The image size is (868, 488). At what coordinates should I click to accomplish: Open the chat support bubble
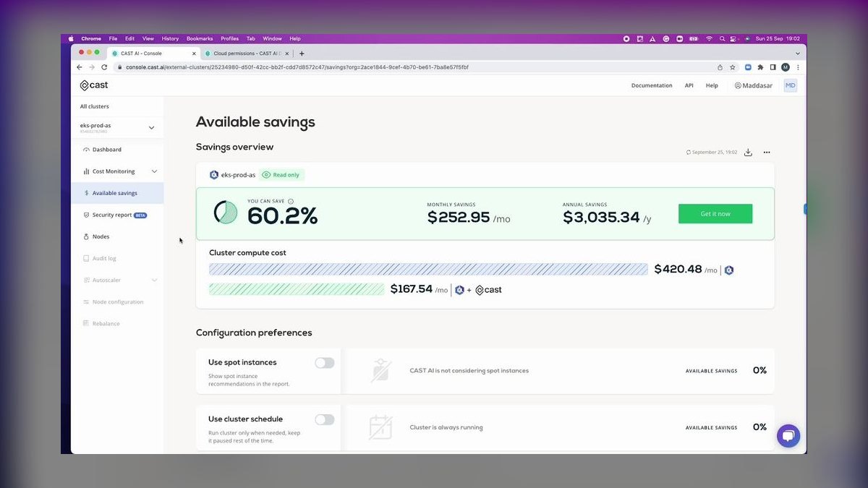(788, 436)
